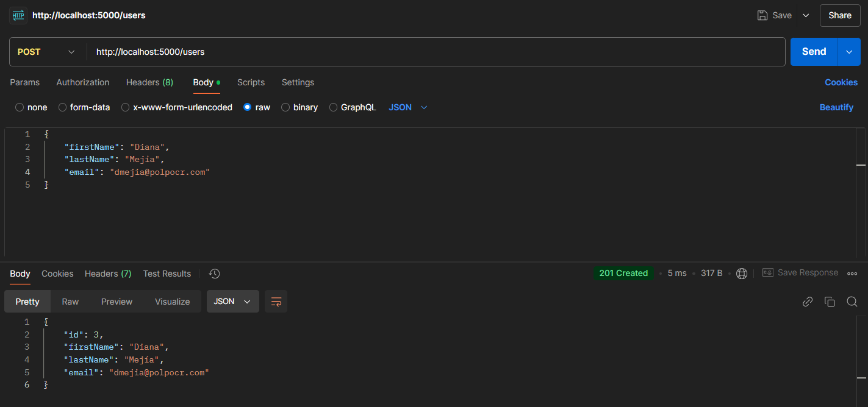Open the JSON language dropdown in the body editor

click(x=407, y=107)
